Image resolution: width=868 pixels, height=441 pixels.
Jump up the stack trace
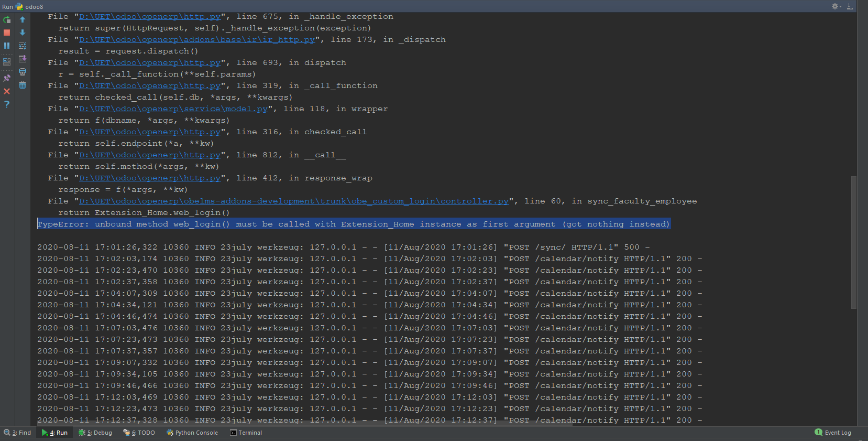(x=23, y=20)
